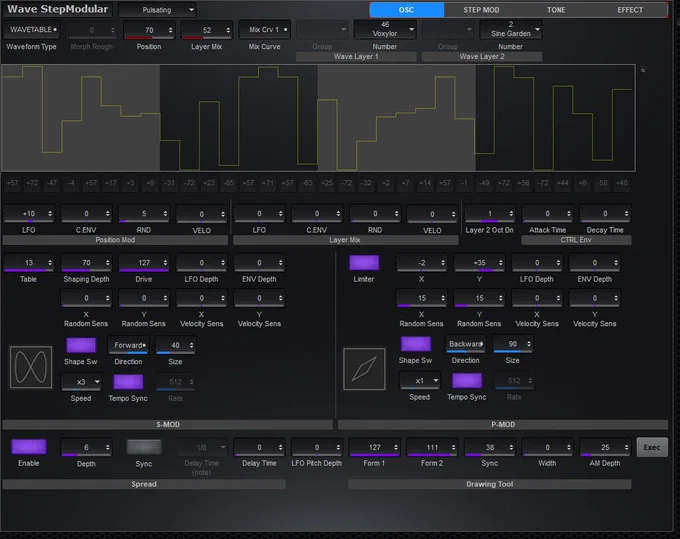Click inside the stepped waveform display
Image resolution: width=680 pixels, height=539 pixels.
click(318, 118)
